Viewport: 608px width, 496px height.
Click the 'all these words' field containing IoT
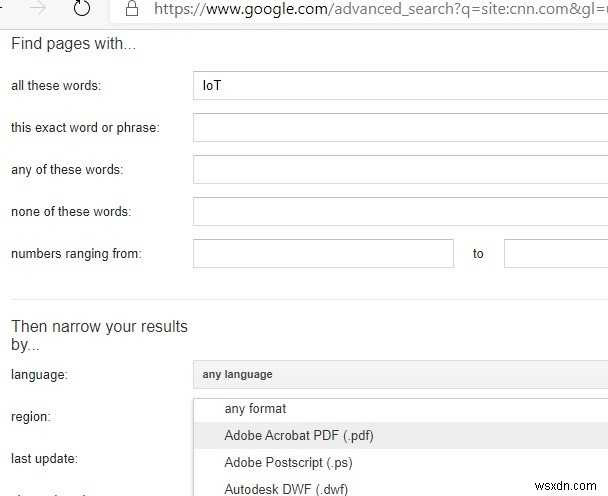pos(401,85)
